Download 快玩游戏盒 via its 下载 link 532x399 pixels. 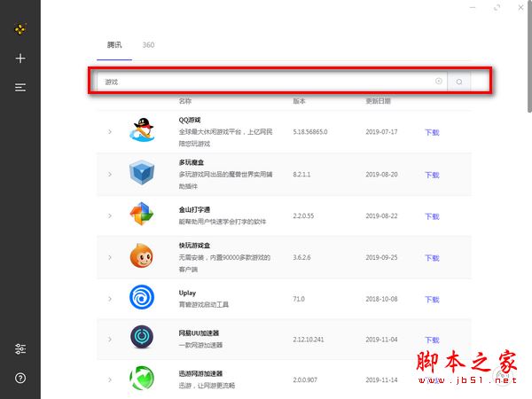pos(433,258)
